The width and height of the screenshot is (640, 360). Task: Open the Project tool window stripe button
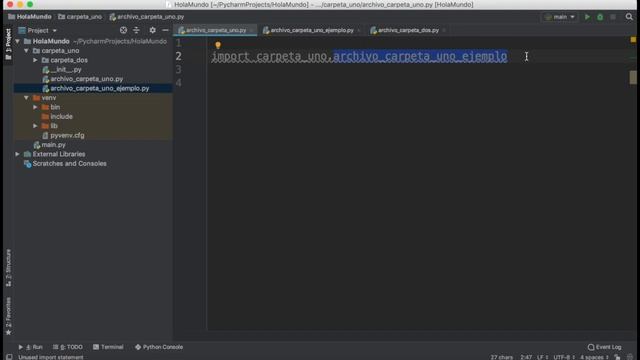[8, 44]
